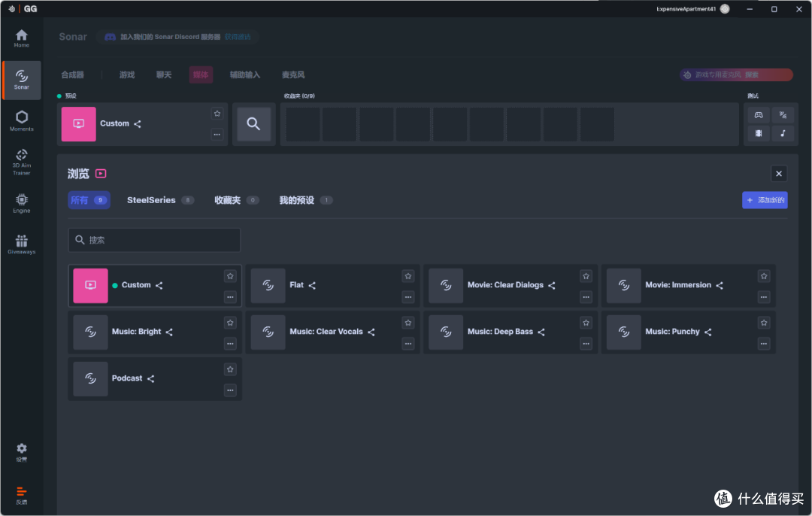This screenshot has height=516, width=812.
Task: Switch to the 合成器 mixer tab
Action: pyautogui.click(x=72, y=74)
